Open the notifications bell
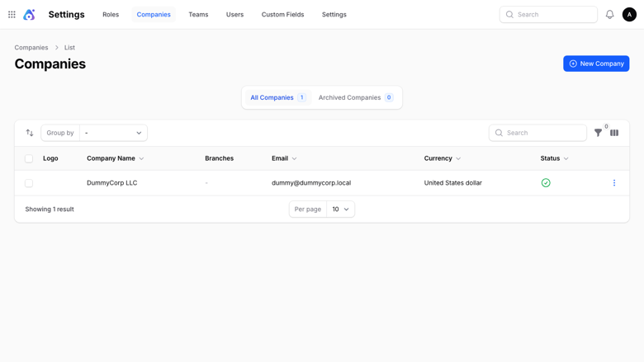 (x=609, y=14)
